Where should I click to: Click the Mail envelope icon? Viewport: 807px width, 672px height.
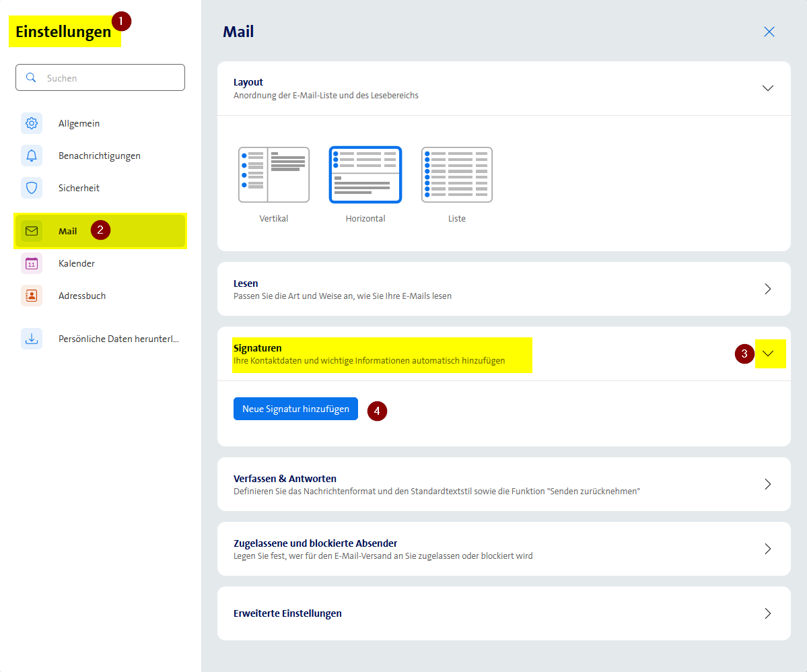point(32,231)
